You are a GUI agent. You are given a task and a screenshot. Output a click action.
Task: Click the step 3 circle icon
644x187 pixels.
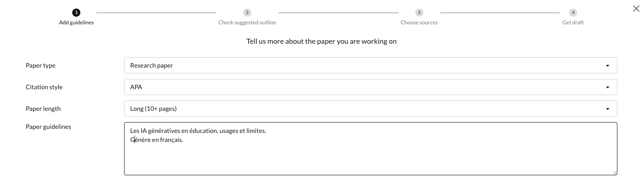pos(419,13)
